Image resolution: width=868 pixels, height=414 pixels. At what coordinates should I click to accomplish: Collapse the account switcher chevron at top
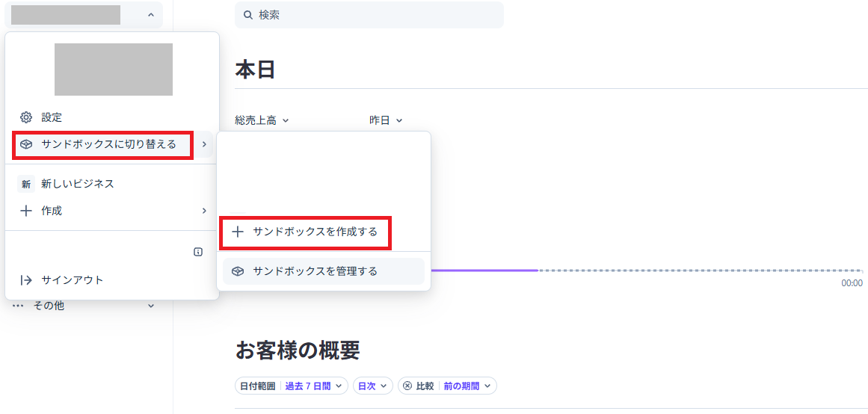point(151,15)
